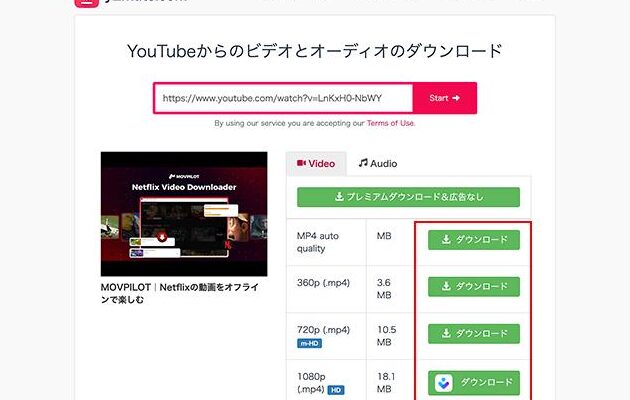Image resolution: width=630 pixels, height=400 pixels.
Task: Open the Netflix Video Downloader video thumbnail
Action: (184, 214)
